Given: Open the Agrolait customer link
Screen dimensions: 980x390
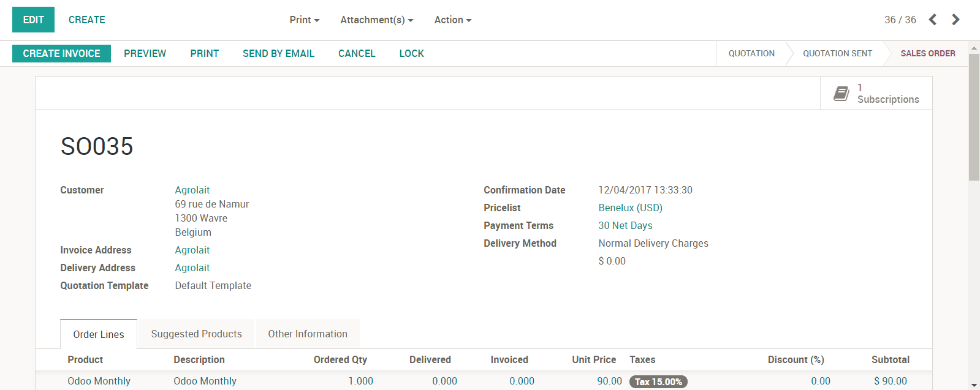Looking at the screenshot, I should pos(192,190).
